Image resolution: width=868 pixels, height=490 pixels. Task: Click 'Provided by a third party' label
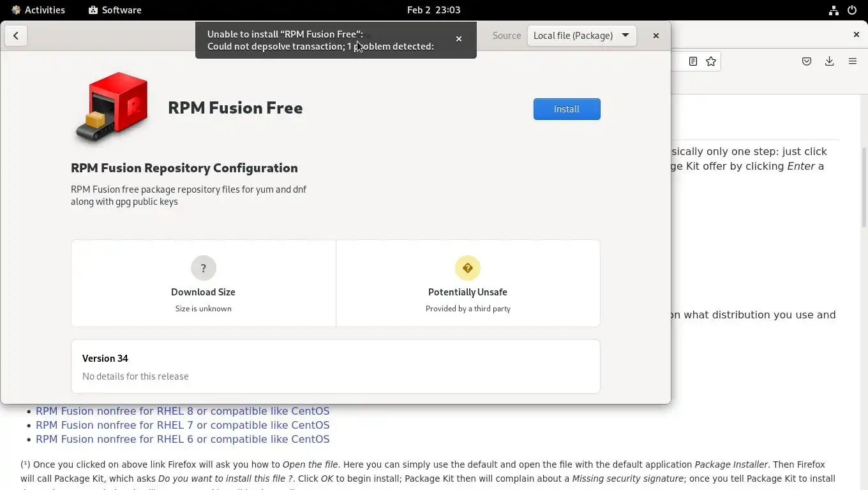tap(468, 309)
